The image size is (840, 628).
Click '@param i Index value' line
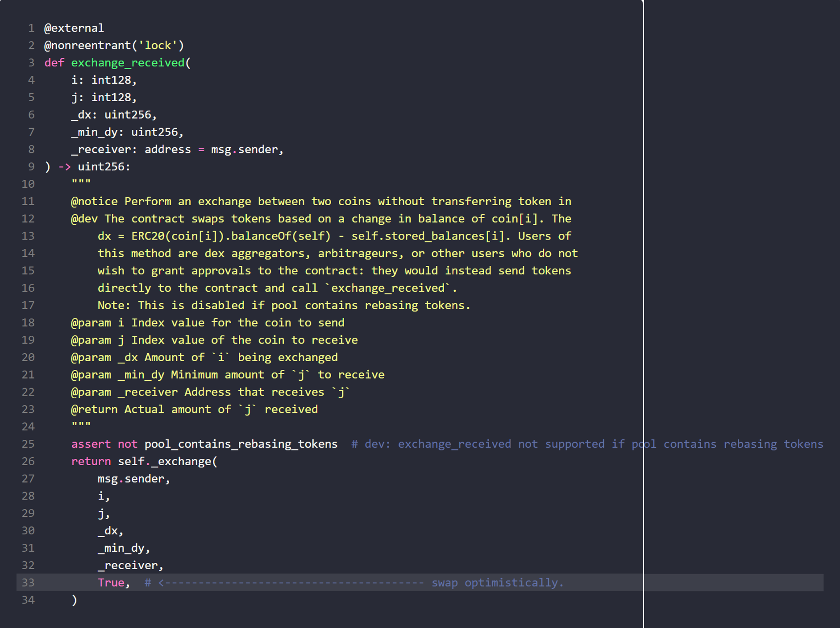[208, 323]
